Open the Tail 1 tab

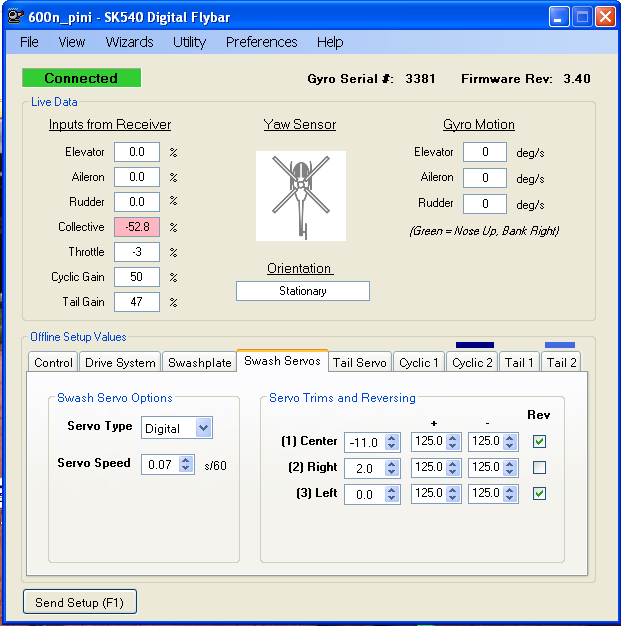point(519,363)
